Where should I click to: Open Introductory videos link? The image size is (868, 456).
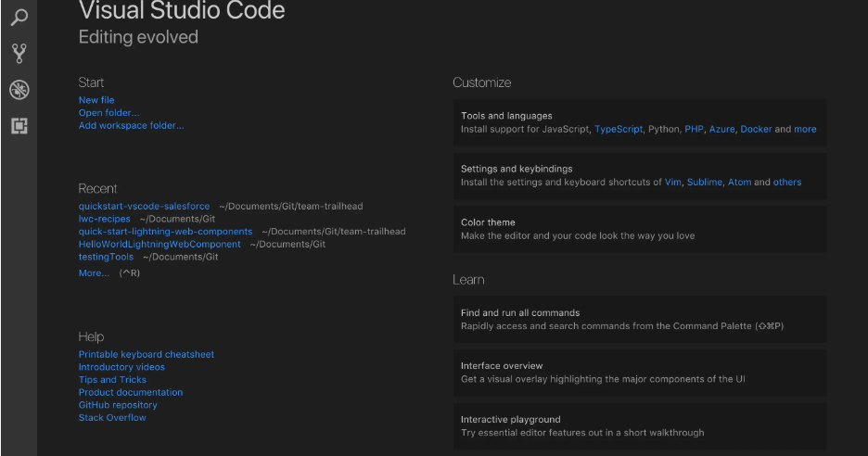point(121,367)
